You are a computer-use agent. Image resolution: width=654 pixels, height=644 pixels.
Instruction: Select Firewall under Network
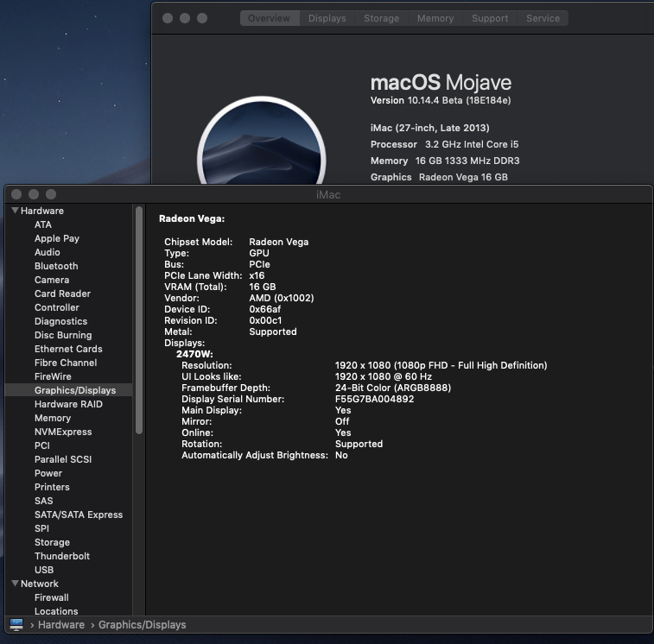pos(52,597)
